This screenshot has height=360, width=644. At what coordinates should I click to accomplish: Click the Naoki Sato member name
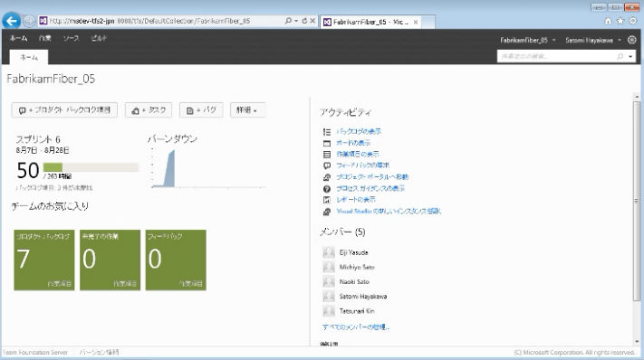(x=354, y=281)
